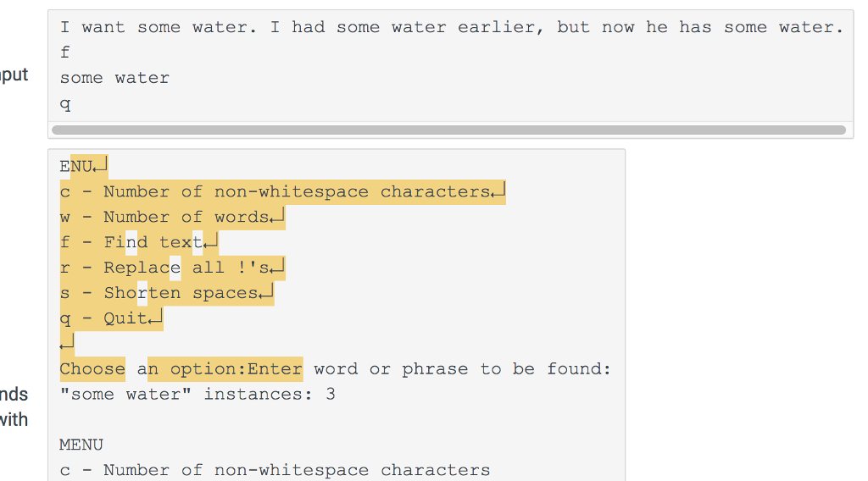The image size is (868, 481).
Task: Click the input line 'some water'
Action: tap(114, 78)
